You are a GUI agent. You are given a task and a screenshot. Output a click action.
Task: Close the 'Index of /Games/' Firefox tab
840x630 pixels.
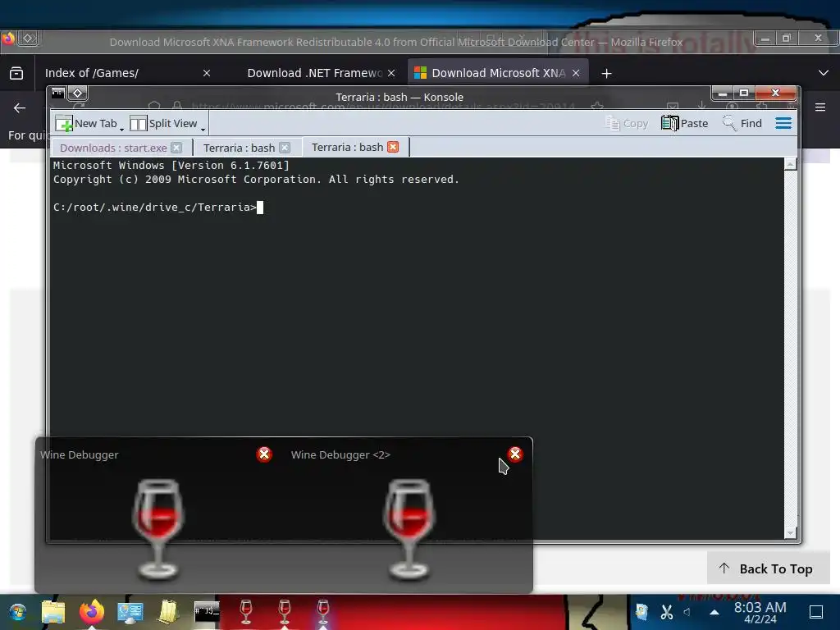click(x=207, y=73)
